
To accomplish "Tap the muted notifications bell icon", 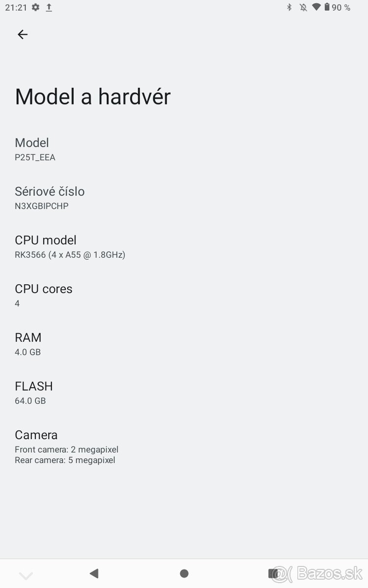I will tap(304, 7).
